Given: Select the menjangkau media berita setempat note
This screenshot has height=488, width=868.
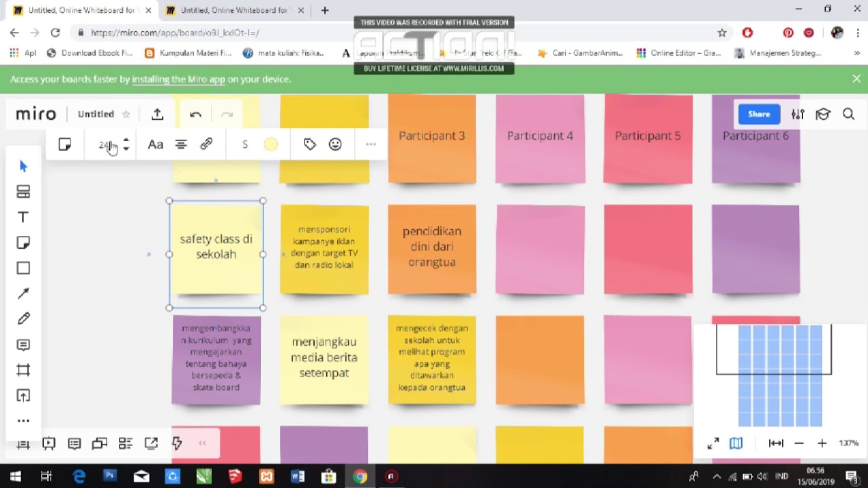Looking at the screenshot, I should [x=324, y=360].
